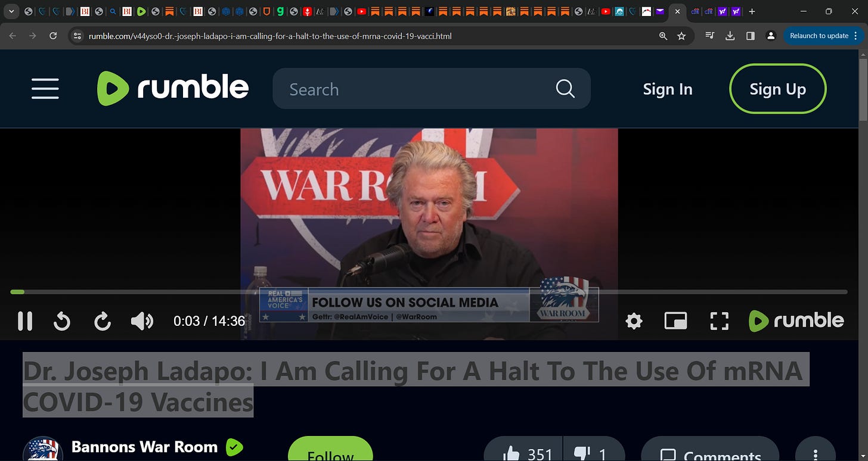The image size is (868, 461).
Task: Click the 0:03 / 14:36 time display
Action: click(209, 321)
